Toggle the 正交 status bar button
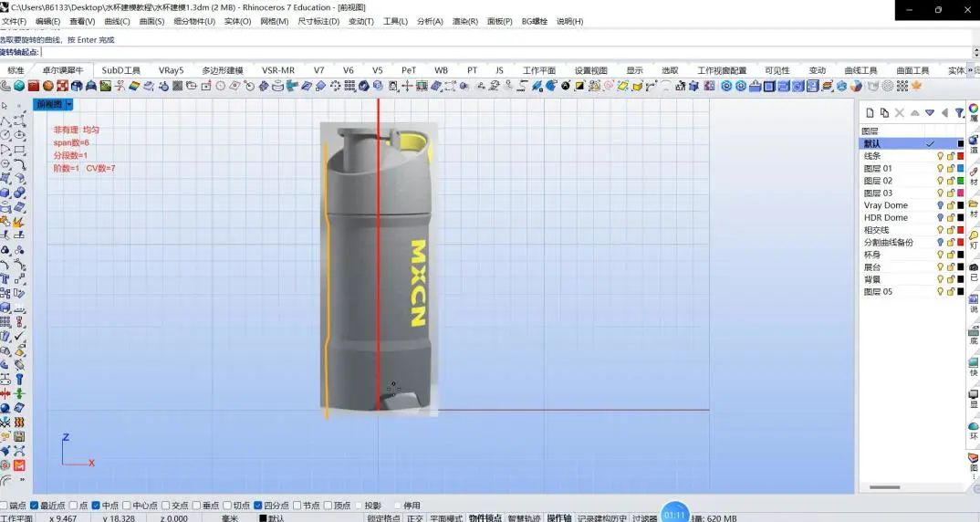The width and height of the screenshot is (980, 522). [414, 517]
